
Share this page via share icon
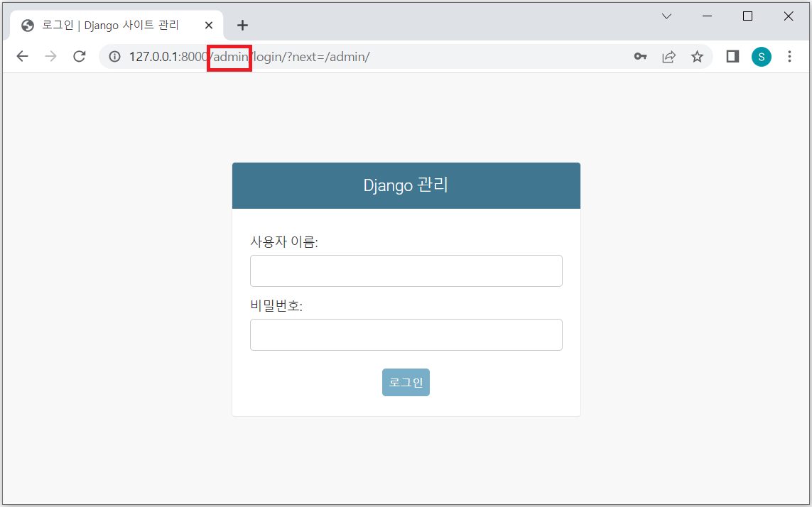tap(669, 56)
